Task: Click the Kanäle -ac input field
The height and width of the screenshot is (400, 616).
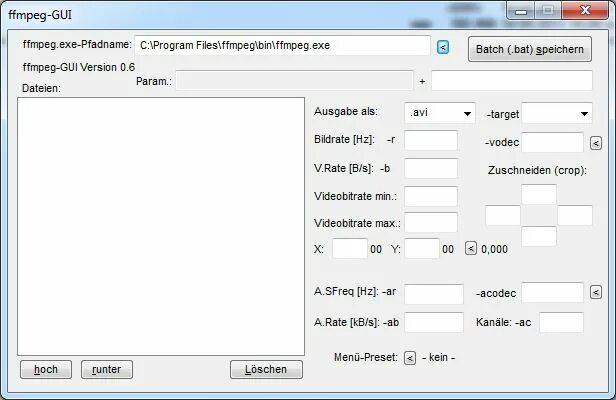Action: point(561,323)
